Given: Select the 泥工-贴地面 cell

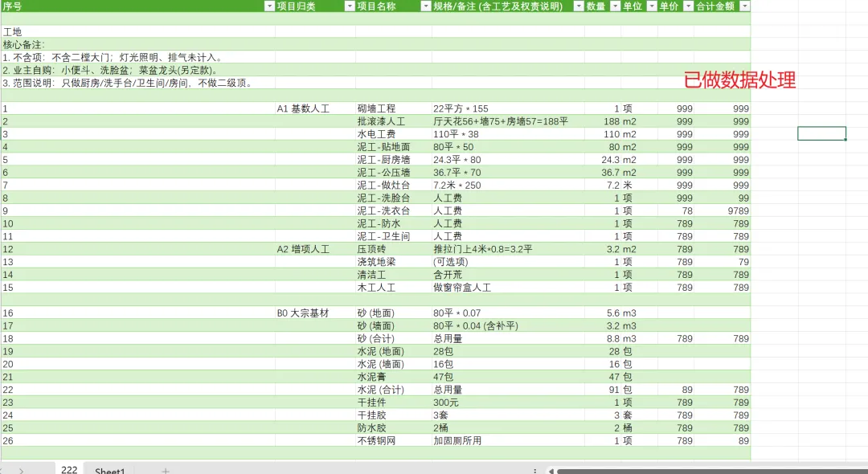Looking at the screenshot, I should 394,146.
